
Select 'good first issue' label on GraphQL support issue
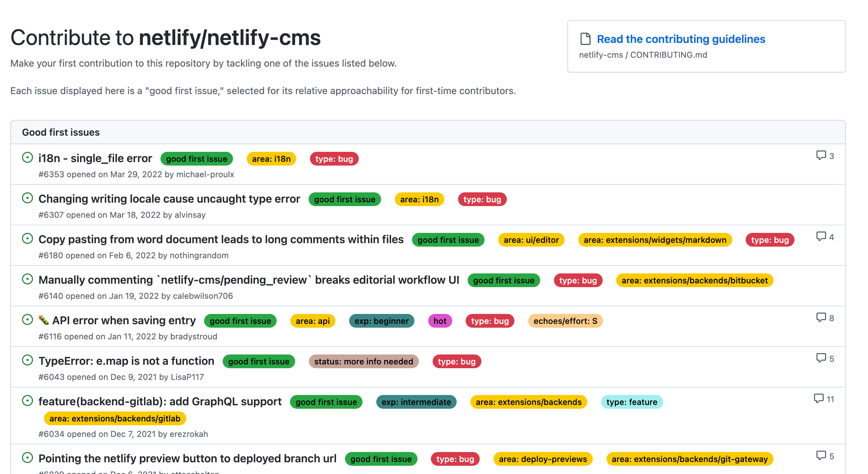[x=326, y=402]
